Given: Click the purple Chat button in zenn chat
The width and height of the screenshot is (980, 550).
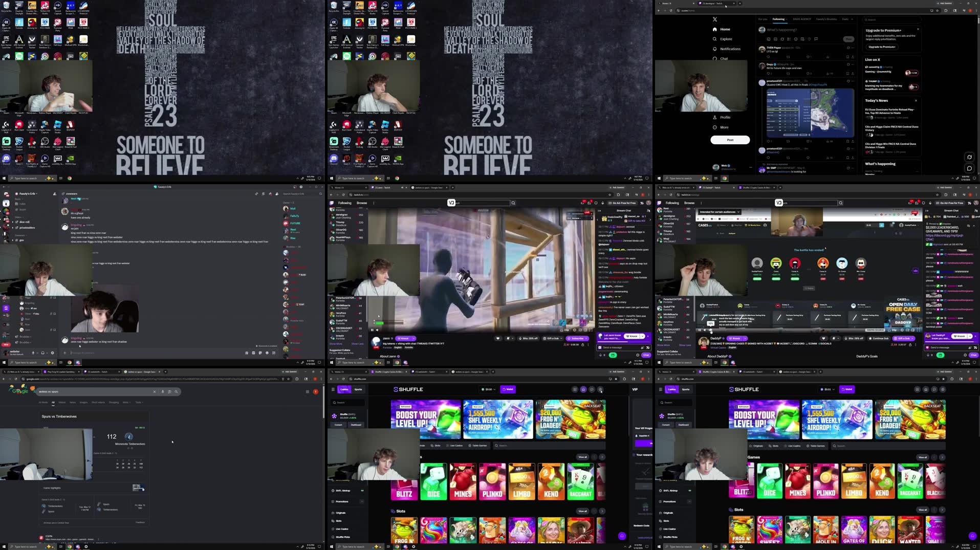Looking at the screenshot, I should pyautogui.click(x=646, y=355).
